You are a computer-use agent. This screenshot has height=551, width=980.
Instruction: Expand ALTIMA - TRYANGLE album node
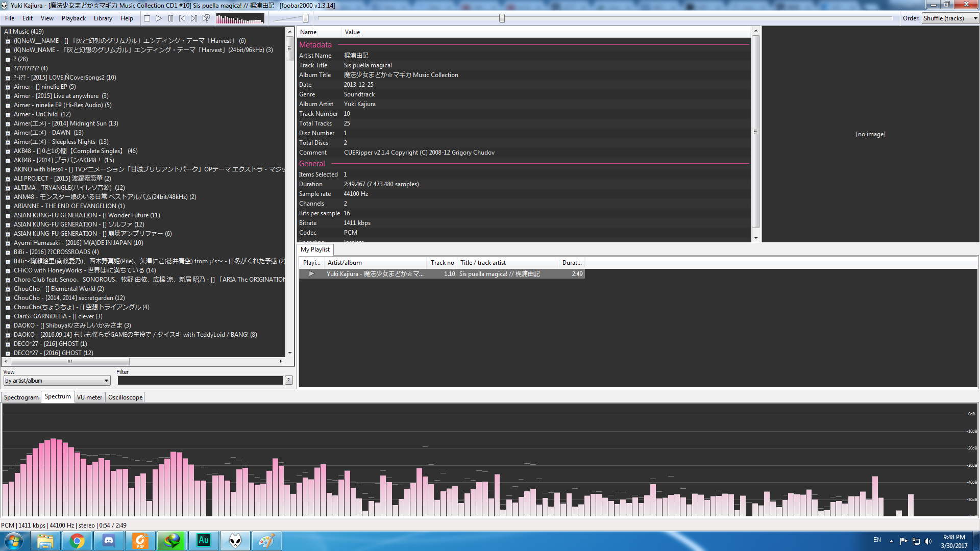(8, 188)
